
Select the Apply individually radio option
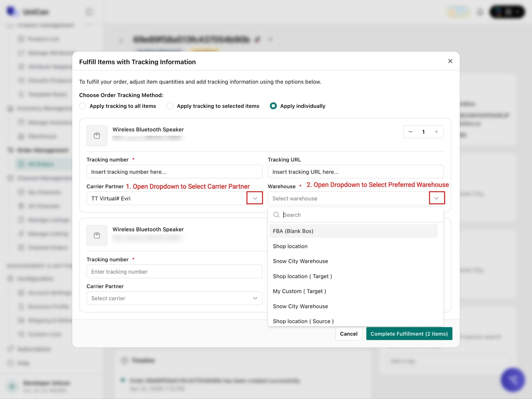tap(273, 106)
